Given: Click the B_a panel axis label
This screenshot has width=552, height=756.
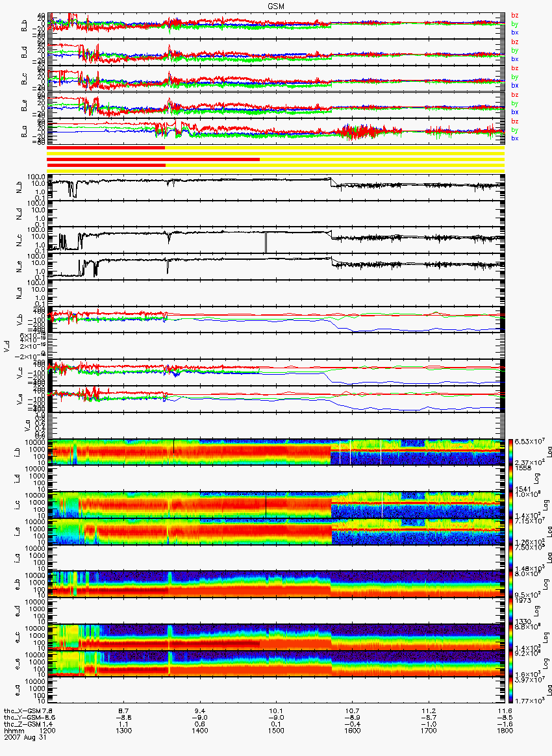Looking at the screenshot, I should (x=24, y=131).
